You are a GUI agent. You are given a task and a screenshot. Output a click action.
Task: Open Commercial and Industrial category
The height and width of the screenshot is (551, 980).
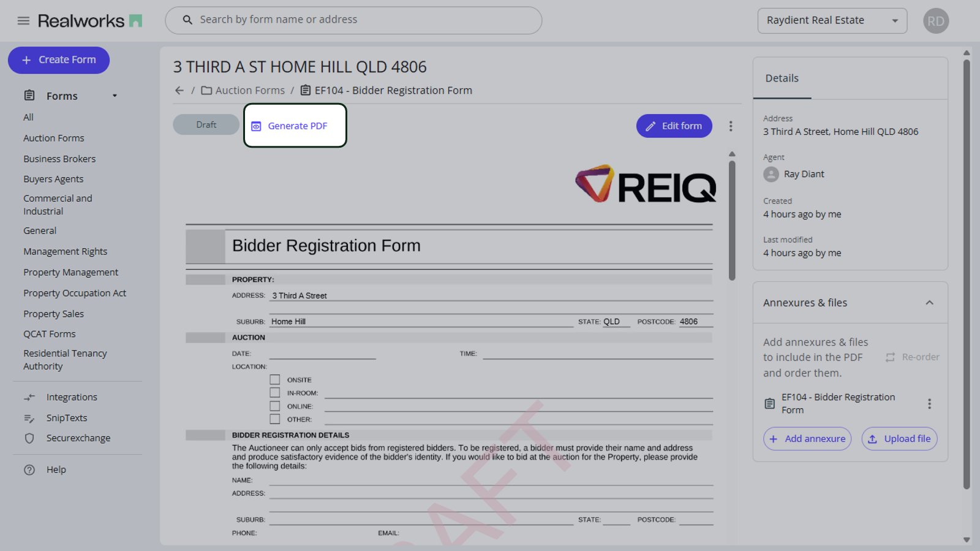pos(58,205)
